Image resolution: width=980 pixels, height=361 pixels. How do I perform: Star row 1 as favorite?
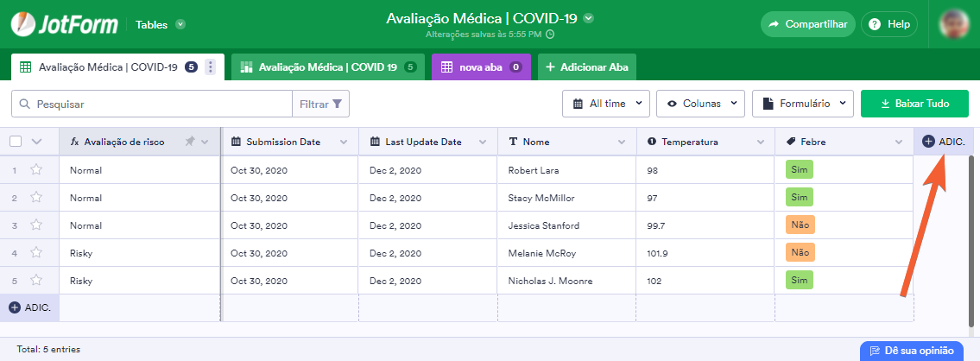(x=36, y=170)
